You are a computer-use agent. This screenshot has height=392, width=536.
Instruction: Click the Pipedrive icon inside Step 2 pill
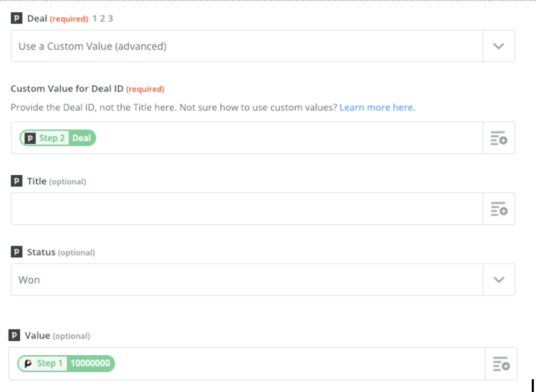30,138
